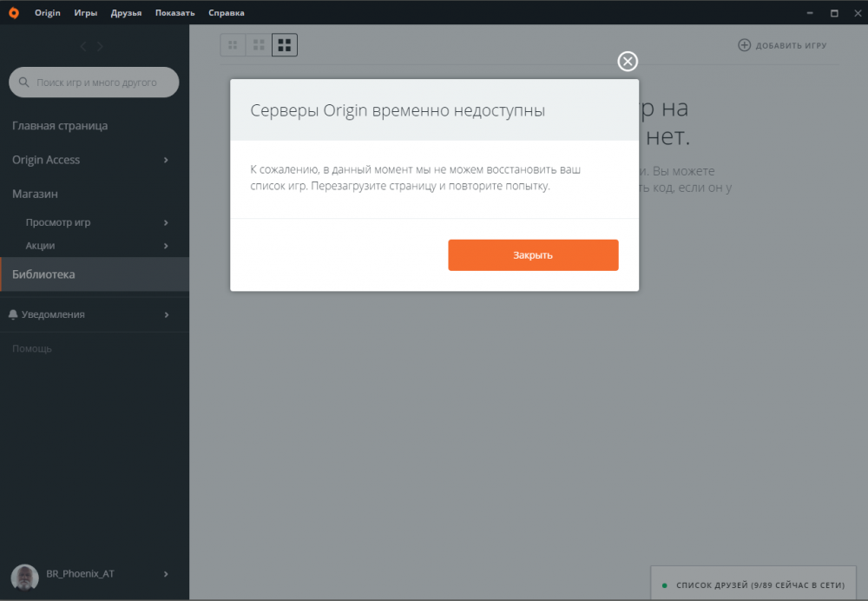Viewport: 868px width, 601px height.
Task: Open the Игры menu
Action: tap(86, 13)
